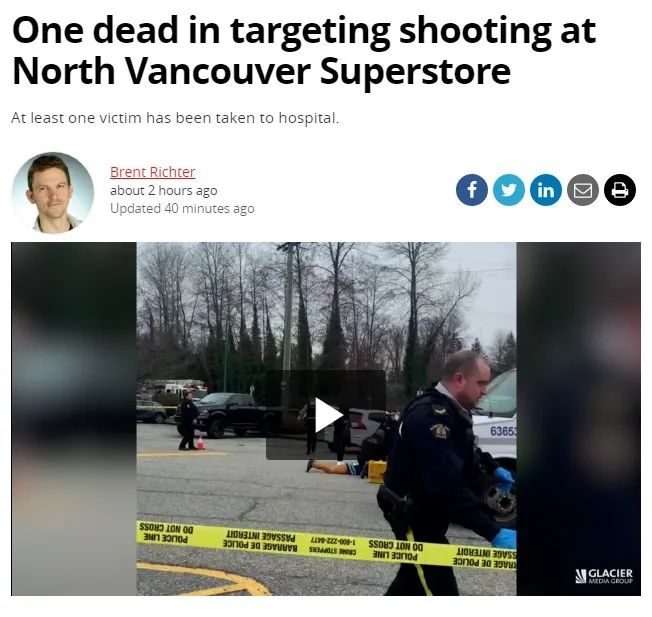Share the article on Facebook

pos(472,190)
